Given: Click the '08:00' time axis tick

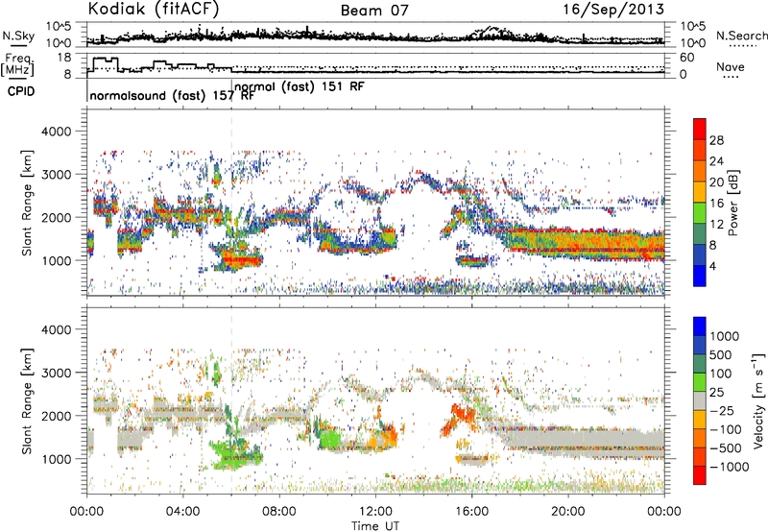Looking at the screenshot, I should tap(279, 512).
